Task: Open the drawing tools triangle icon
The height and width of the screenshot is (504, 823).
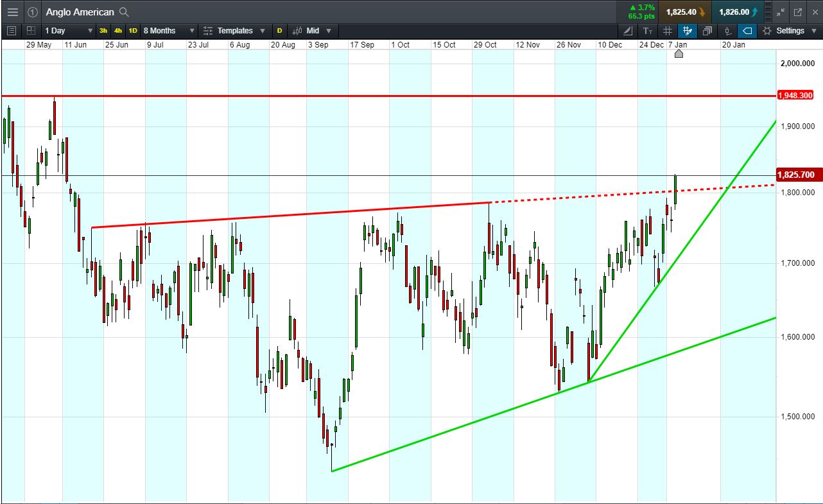Action: tap(628, 31)
